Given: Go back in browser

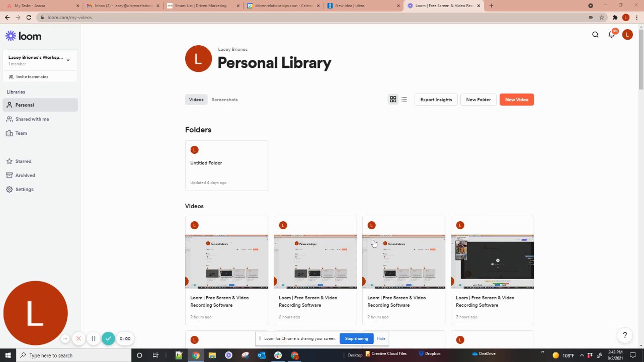Looking at the screenshot, I should pyautogui.click(x=7, y=17).
